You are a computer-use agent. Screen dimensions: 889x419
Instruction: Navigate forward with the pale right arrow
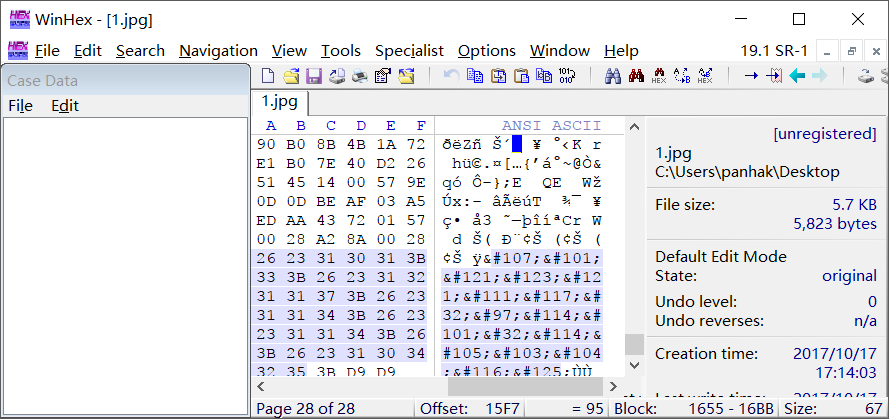pyautogui.click(x=820, y=76)
